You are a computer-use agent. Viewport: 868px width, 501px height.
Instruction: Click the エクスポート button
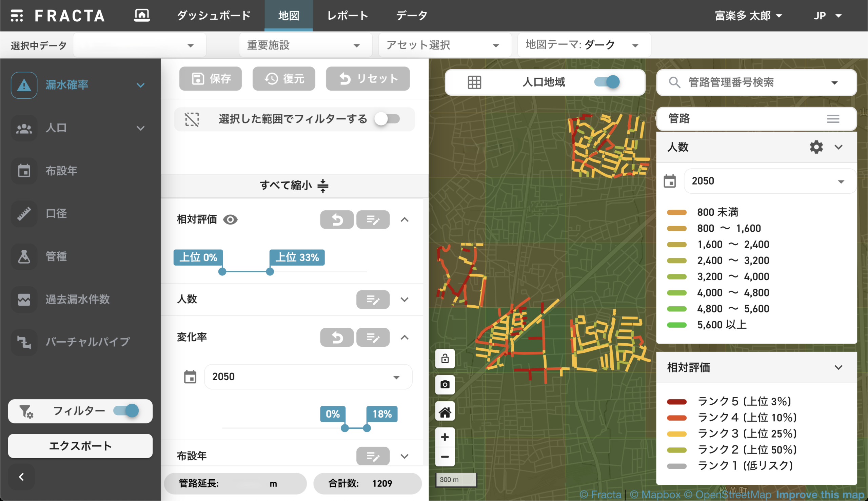pyautogui.click(x=80, y=446)
